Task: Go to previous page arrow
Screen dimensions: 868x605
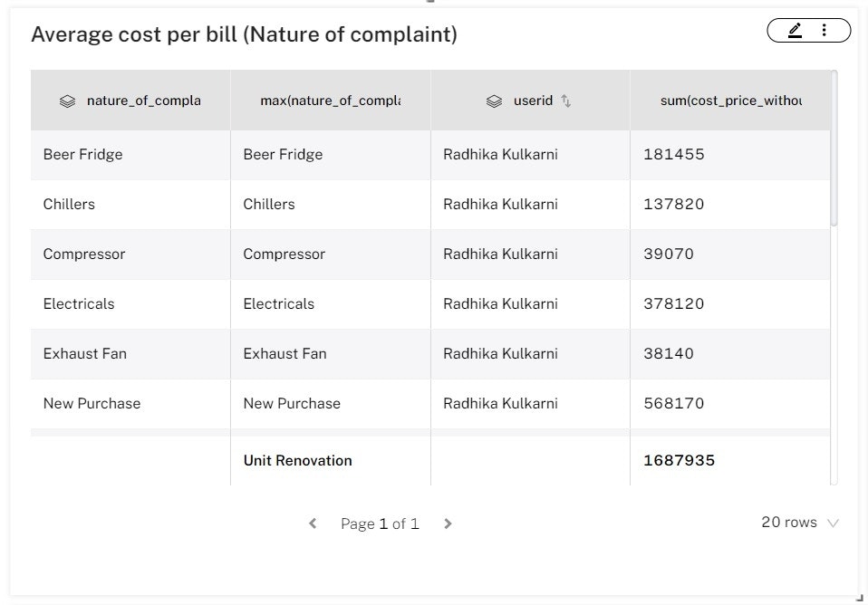Action: (313, 523)
